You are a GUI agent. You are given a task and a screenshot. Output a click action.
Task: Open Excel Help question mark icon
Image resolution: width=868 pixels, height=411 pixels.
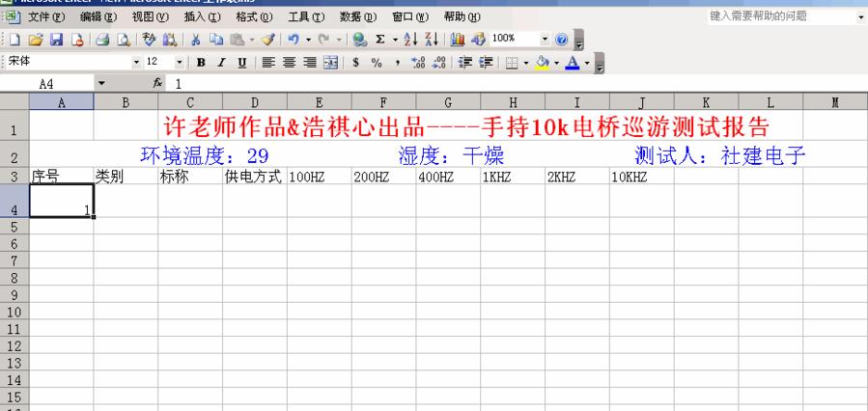561,40
